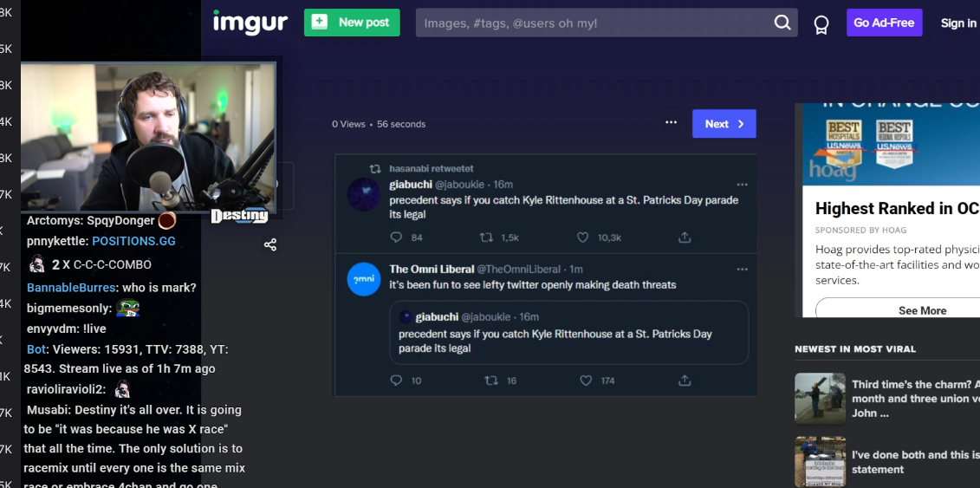Click the frog emote from bigmemesonly
The height and width of the screenshot is (488, 980).
pyautogui.click(x=127, y=308)
